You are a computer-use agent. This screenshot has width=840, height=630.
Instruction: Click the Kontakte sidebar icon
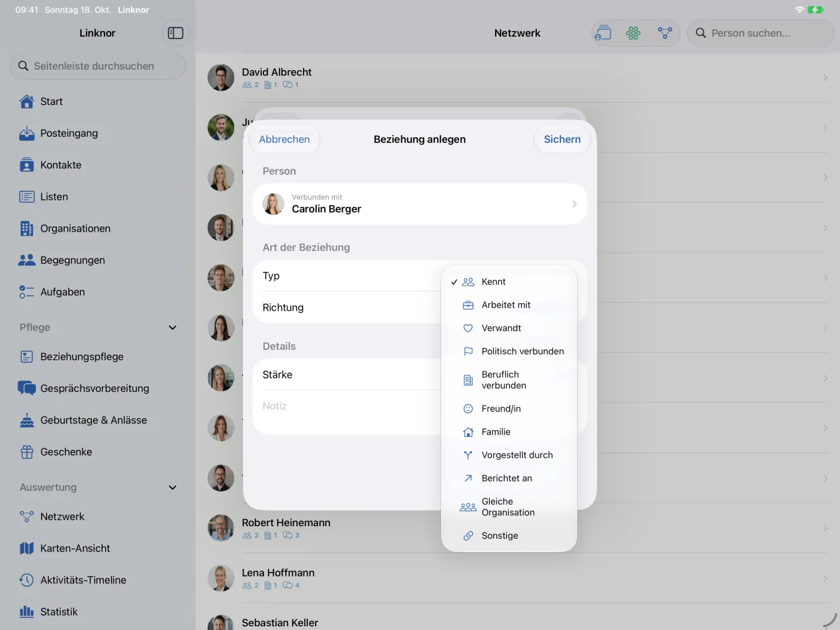(x=27, y=165)
